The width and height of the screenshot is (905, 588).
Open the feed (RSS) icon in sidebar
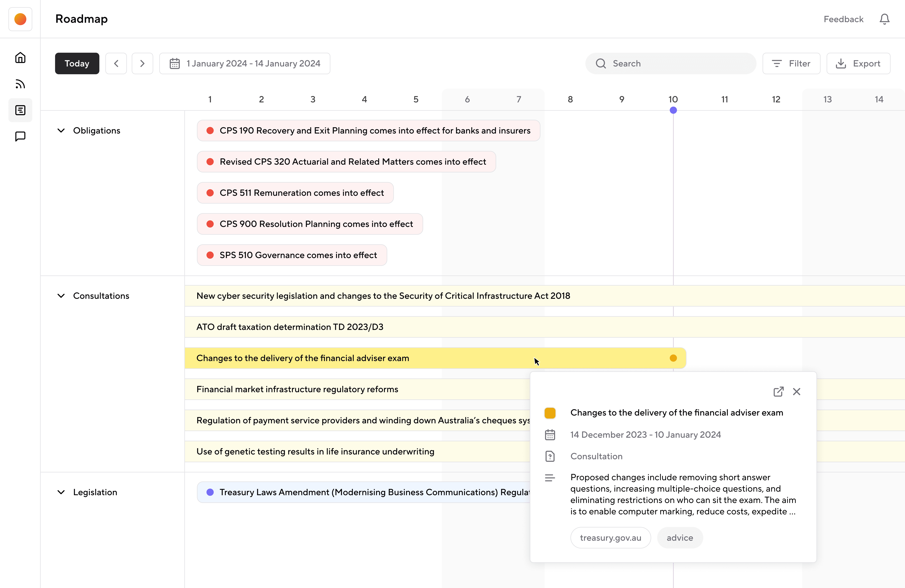[20, 84]
